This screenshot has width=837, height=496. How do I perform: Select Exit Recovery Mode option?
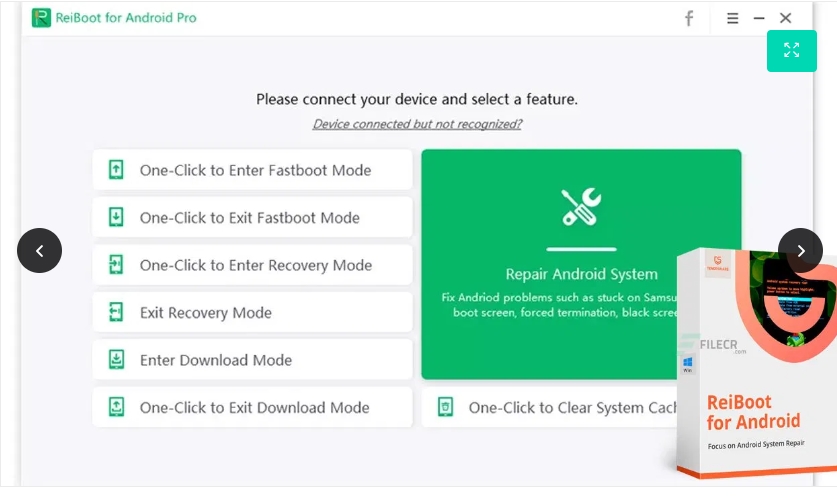[x=252, y=312]
